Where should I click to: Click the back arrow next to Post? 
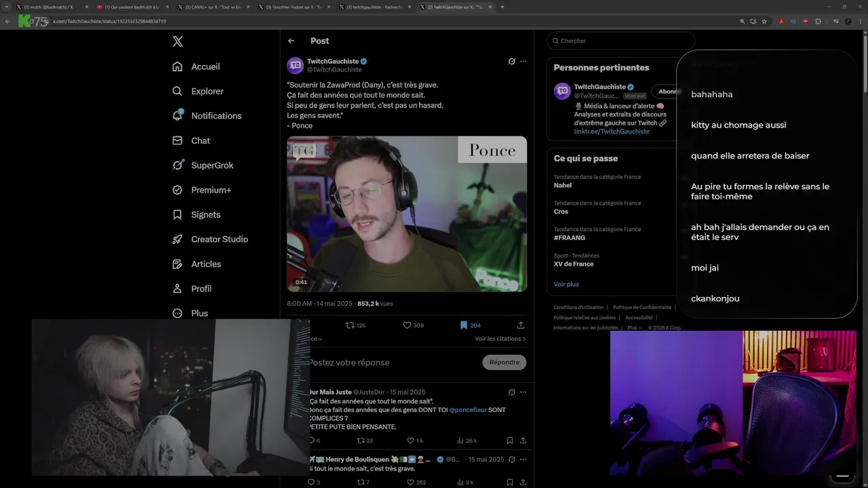[x=291, y=41]
